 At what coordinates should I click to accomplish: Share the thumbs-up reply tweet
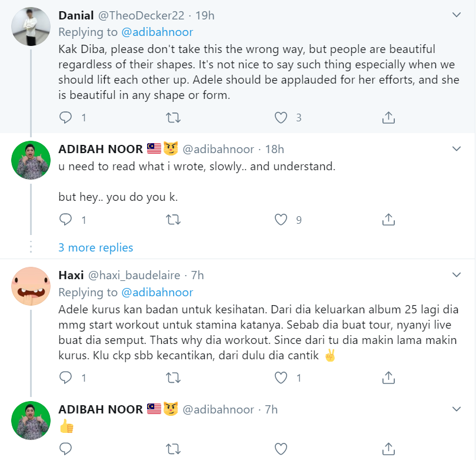pyautogui.click(x=388, y=449)
